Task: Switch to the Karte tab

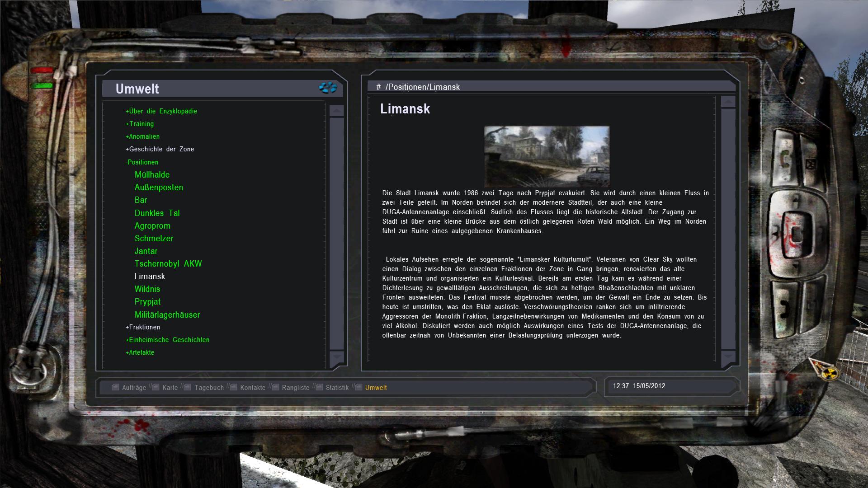Action: [170, 388]
